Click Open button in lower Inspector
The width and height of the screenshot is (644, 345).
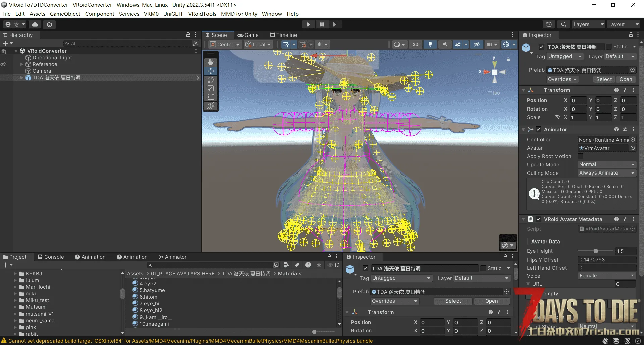491,301
